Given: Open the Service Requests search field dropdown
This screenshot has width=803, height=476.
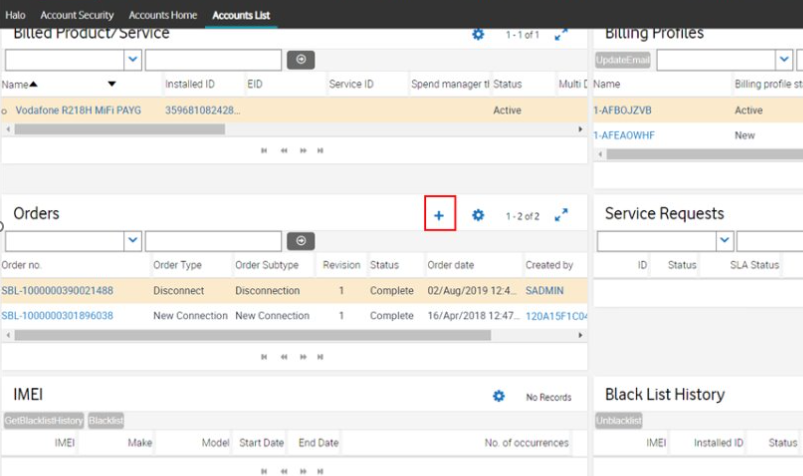Looking at the screenshot, I should (725, 241).
